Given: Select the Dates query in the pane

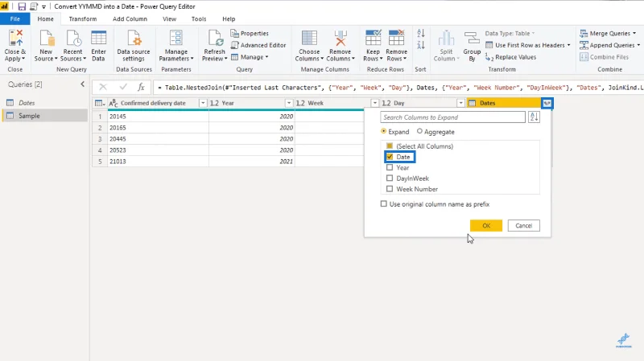Looking at the screenshot, I should [x=45, y=103].
